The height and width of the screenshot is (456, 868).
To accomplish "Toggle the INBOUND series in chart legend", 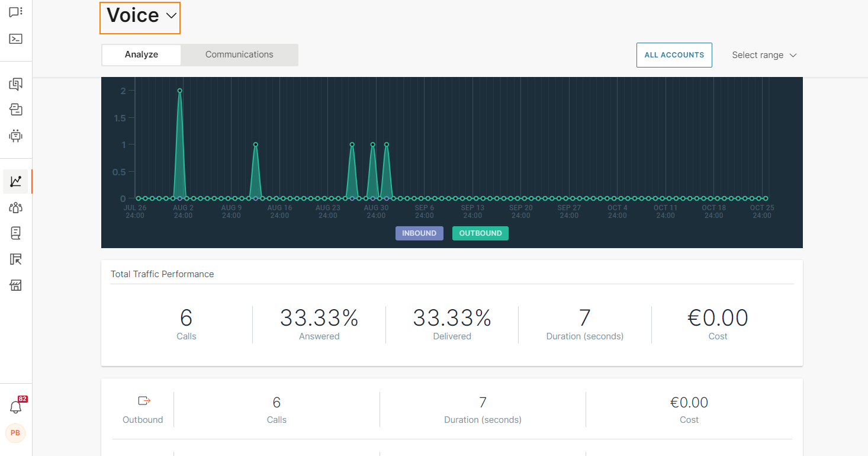I will 419,233.
